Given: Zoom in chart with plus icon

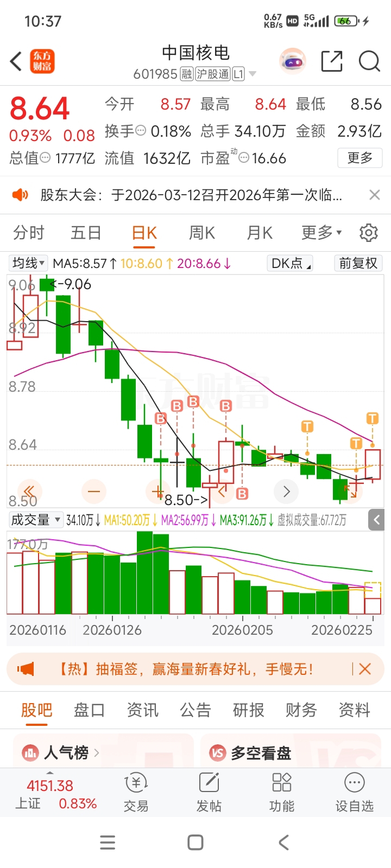Looking at the screenshot, I should 158,492.
